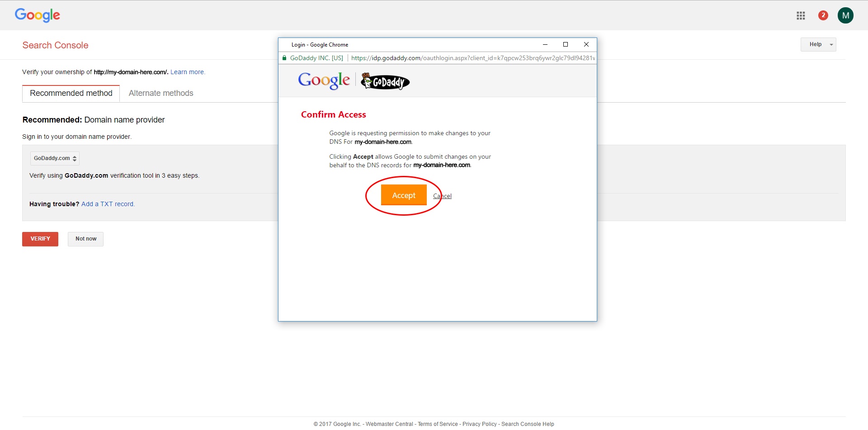The width and height of the screenshot is (868, 430).
Task: Click the Search Console title
Action: click(x=55, y=45)
